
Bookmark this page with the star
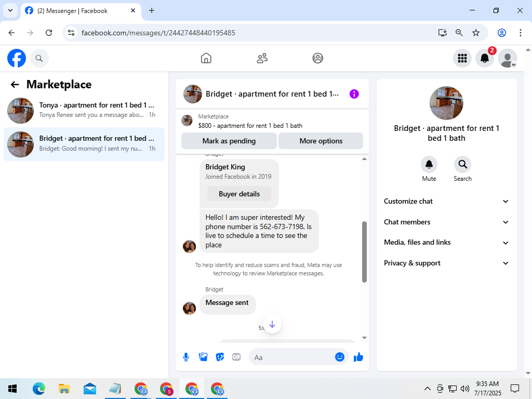tap(476, 33)
